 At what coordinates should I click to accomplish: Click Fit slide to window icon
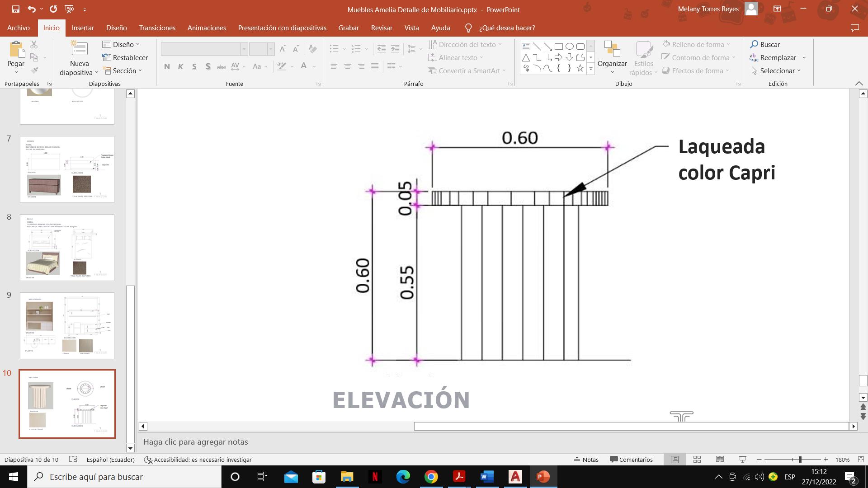click(x=861, y=460)
